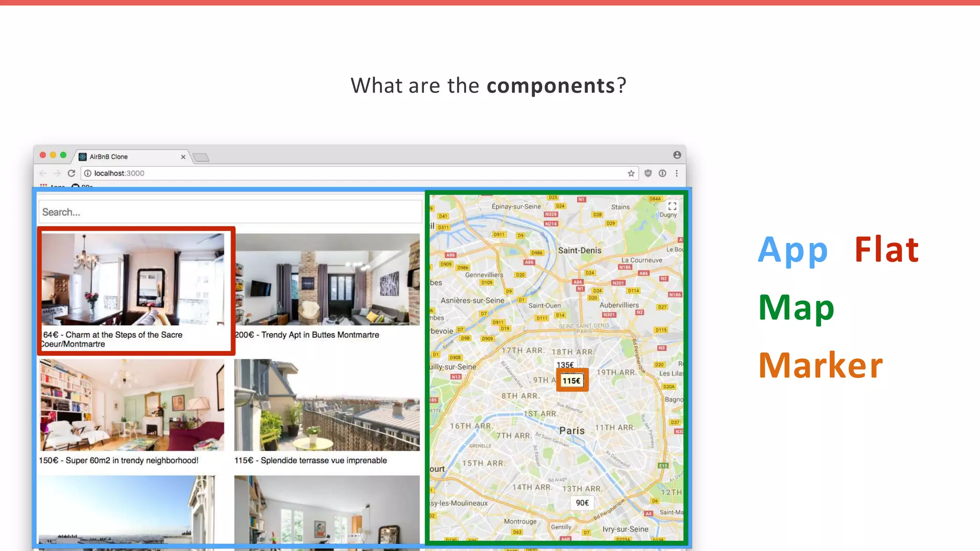Viewport: 980px width, 551px height.
Task: Click the 115€ map marker
Action: [572, 381]
